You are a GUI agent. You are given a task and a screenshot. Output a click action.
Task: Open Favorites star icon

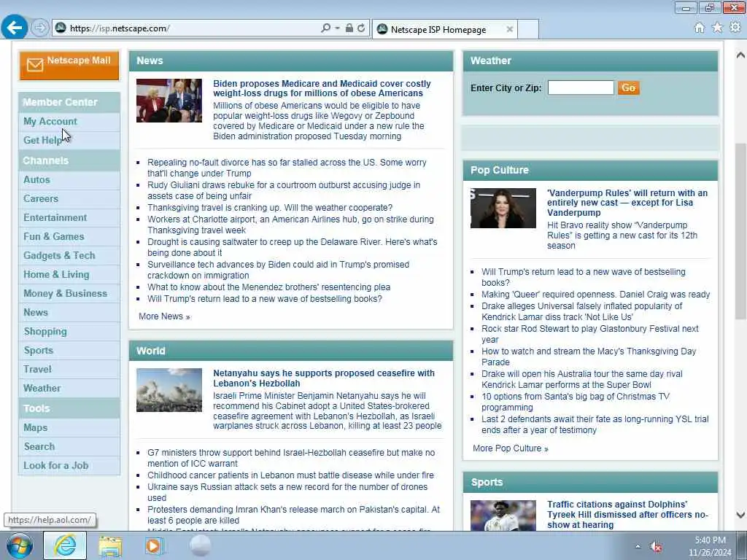tap(717, 28)
